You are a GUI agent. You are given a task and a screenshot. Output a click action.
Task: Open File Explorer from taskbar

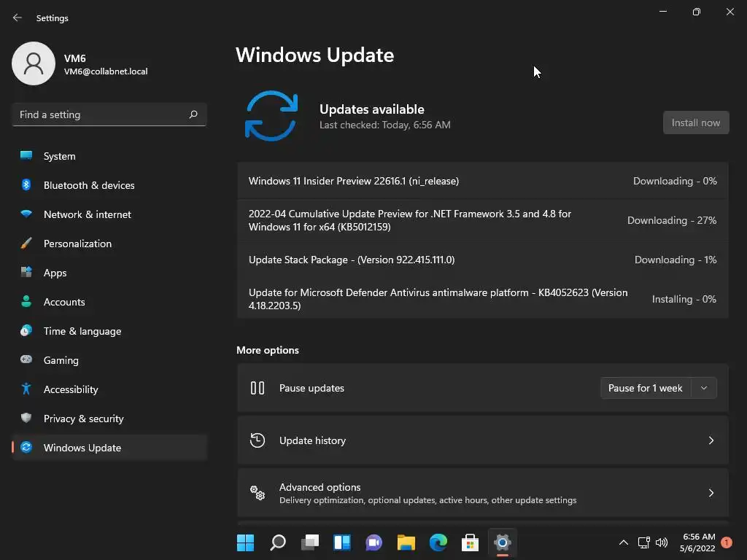point(406,542)
